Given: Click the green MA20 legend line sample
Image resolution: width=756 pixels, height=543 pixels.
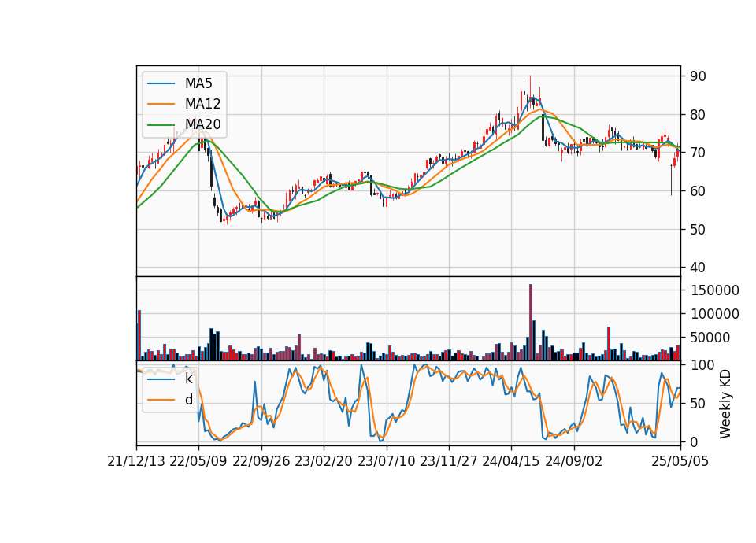Looking at the screenshot, I should 161,124.
